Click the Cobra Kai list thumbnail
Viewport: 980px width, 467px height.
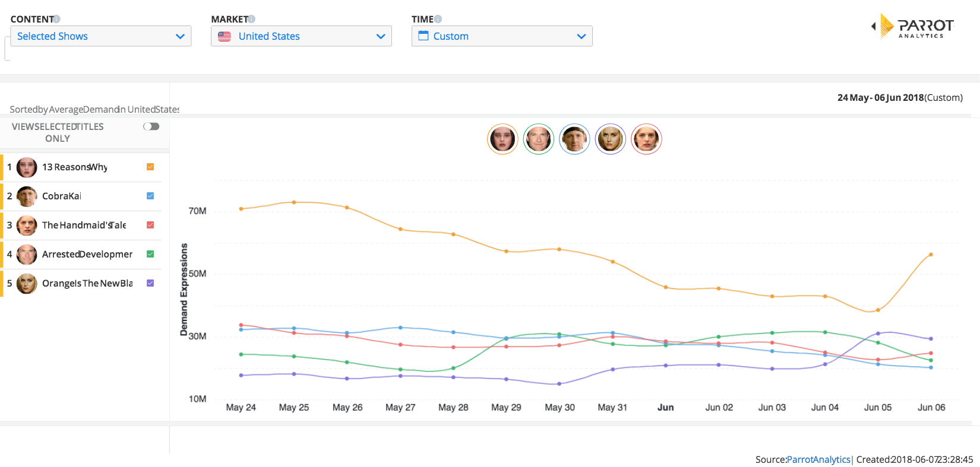pyautogui.click(x=27, y=196)
